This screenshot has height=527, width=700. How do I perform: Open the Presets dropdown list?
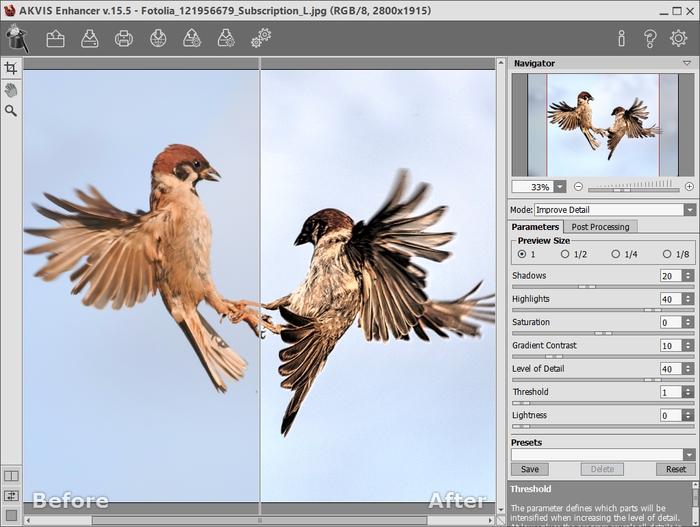(689, 454)
